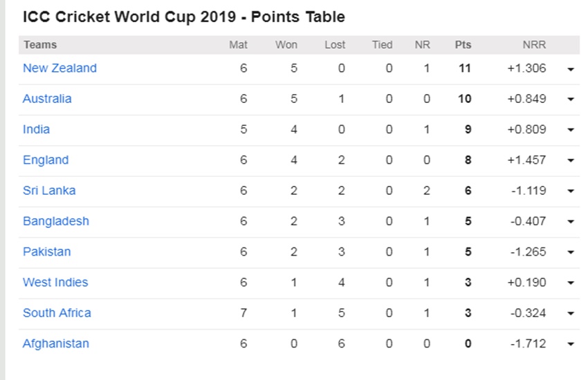
Task: Open the India team link
Action: [x=36, y=129]
